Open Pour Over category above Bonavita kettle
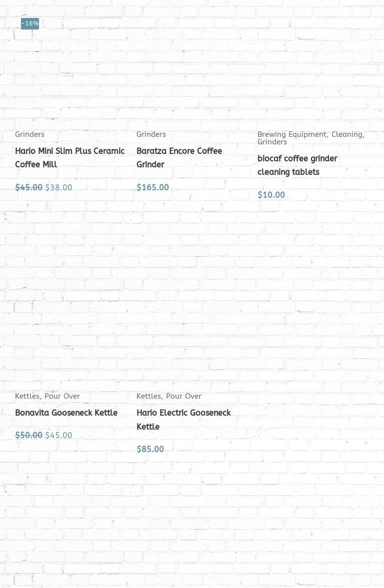Image resolution: width=384 pixels, height=588 pixels. [x=62, y=396]
